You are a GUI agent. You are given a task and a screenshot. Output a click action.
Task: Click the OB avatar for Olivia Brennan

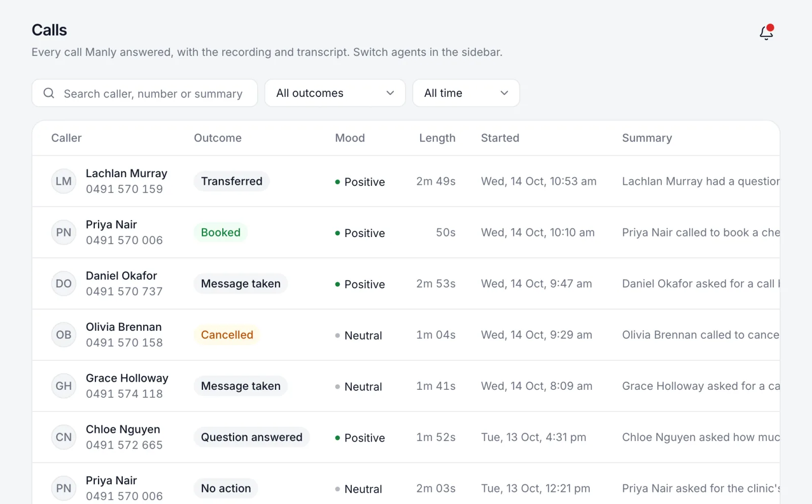(x=63, y=335)
